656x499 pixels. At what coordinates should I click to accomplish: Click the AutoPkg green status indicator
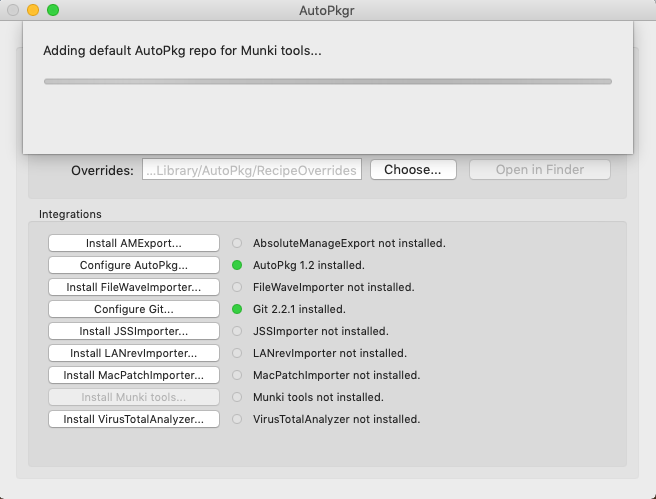click(x=237, y=265)
